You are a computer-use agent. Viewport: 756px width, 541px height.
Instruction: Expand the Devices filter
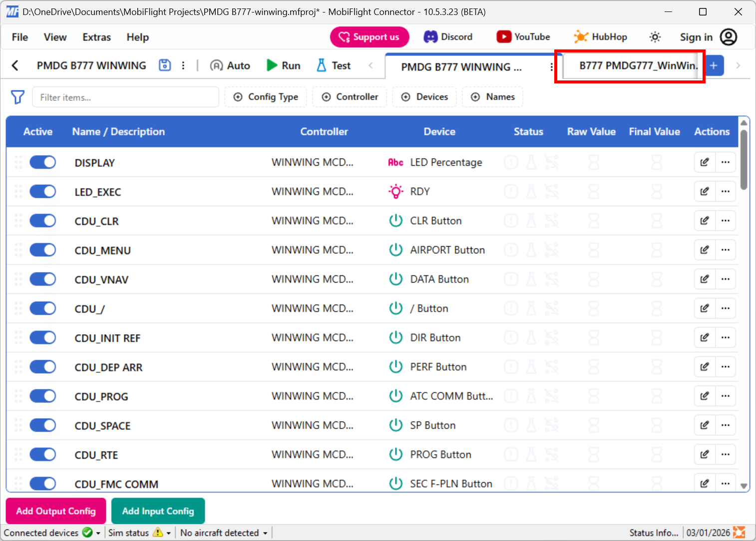pyautogui.click(x=424, y=97)
